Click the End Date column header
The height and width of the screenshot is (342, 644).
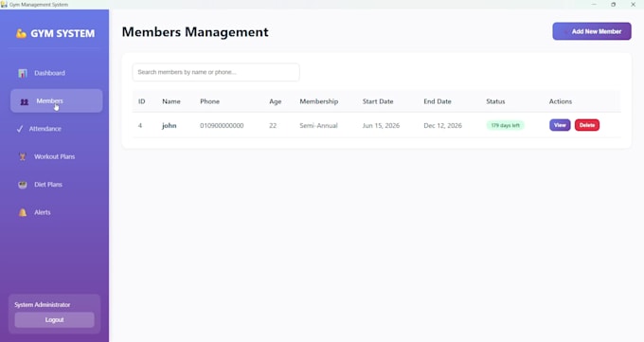pyautogui.click(x=438, y=101)
